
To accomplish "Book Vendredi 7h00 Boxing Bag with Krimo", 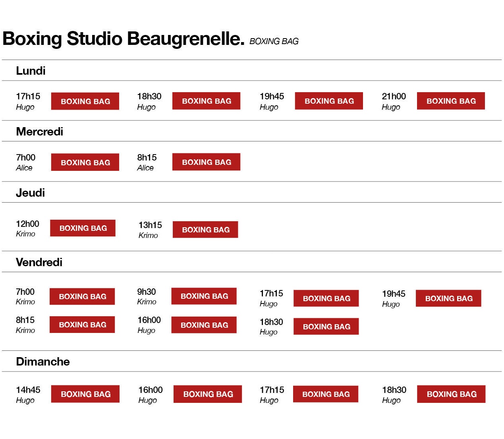I will pyautogui.click(x=82, y=296).
